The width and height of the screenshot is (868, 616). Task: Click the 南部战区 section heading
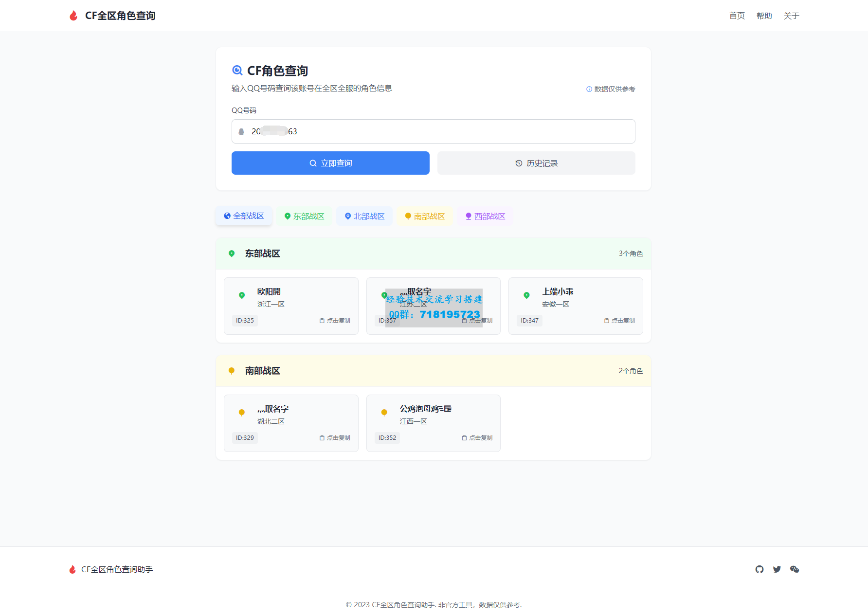pyautogui.click(x=263, y=371)
